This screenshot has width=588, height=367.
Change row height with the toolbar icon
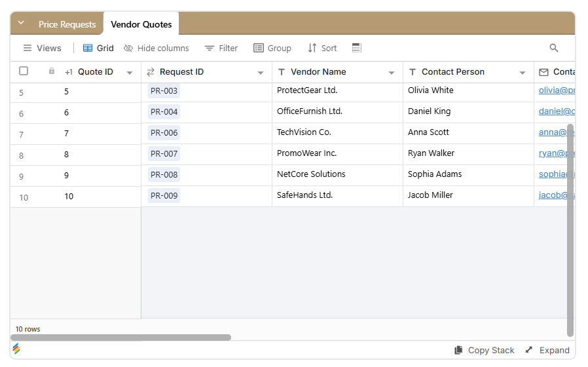[x=357, y=48]
